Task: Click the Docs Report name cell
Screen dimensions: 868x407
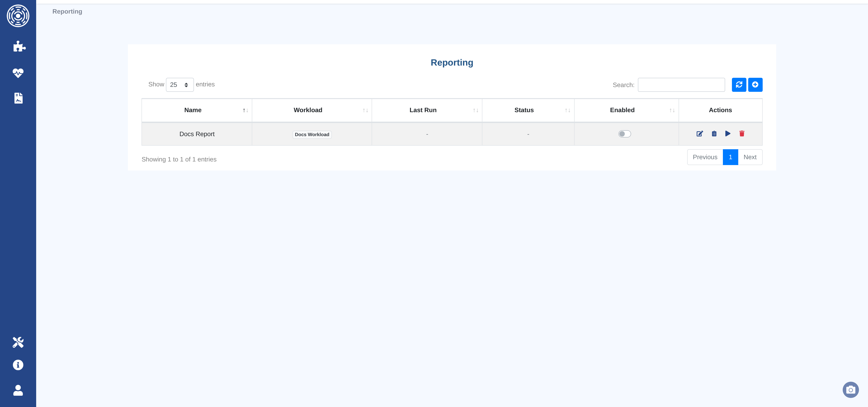Action: pyautogui.click(x=197, y=134)
